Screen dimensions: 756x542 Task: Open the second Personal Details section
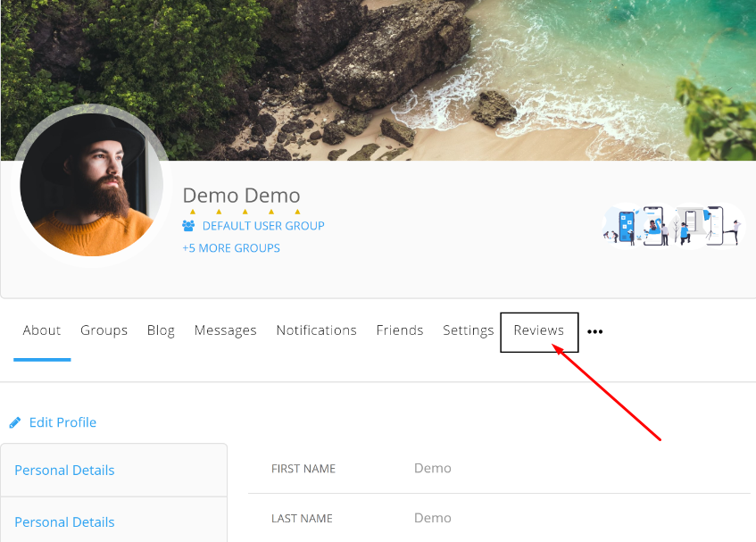pos(64,521)
